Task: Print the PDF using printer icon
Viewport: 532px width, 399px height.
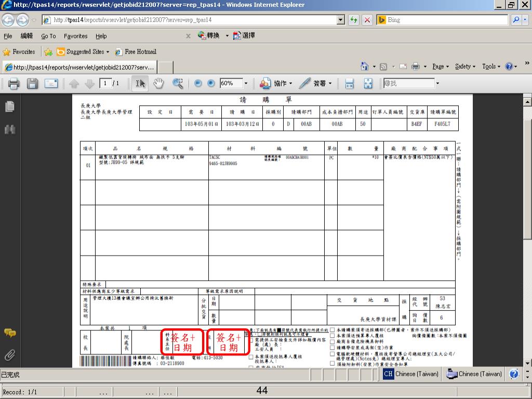Action: [x=14, y=83]
